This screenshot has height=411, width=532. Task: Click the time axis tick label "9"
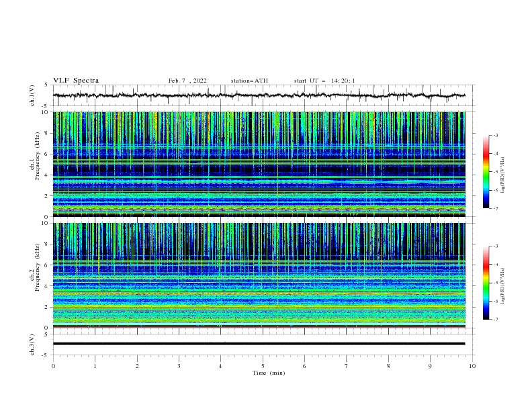coord(430,366)
